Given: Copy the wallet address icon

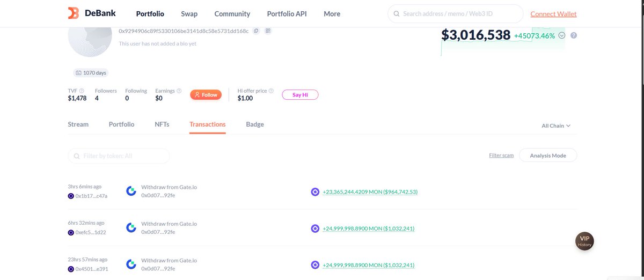Looking at the screenshot, I should 257,31.
